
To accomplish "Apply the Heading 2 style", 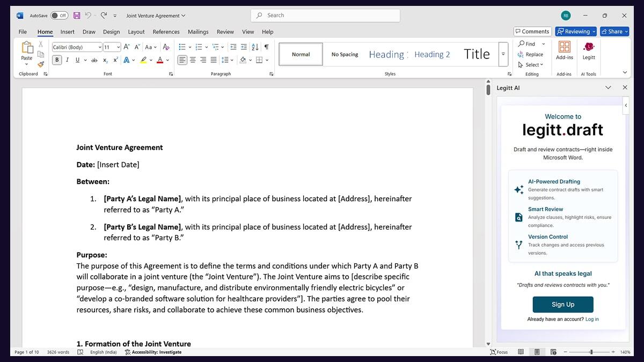I will [432, 54].
